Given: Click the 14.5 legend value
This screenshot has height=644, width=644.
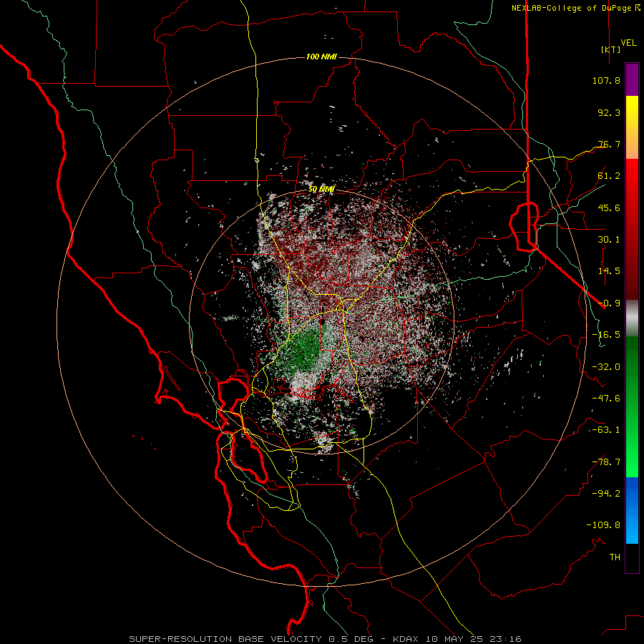Looking at the screenshot, I should (x=609, y=271).
